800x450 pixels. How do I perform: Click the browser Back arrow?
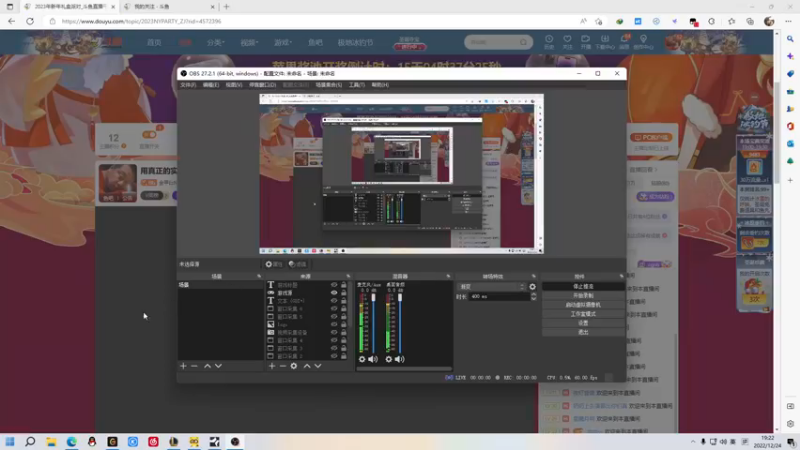[x=12, y=21]
